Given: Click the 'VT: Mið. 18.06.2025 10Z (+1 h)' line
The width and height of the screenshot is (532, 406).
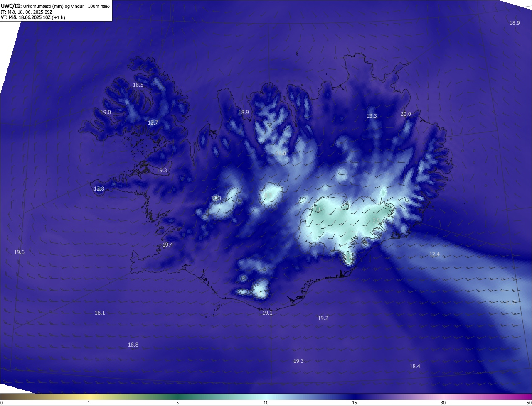Looking at the screenshot, I should [33, 17].
